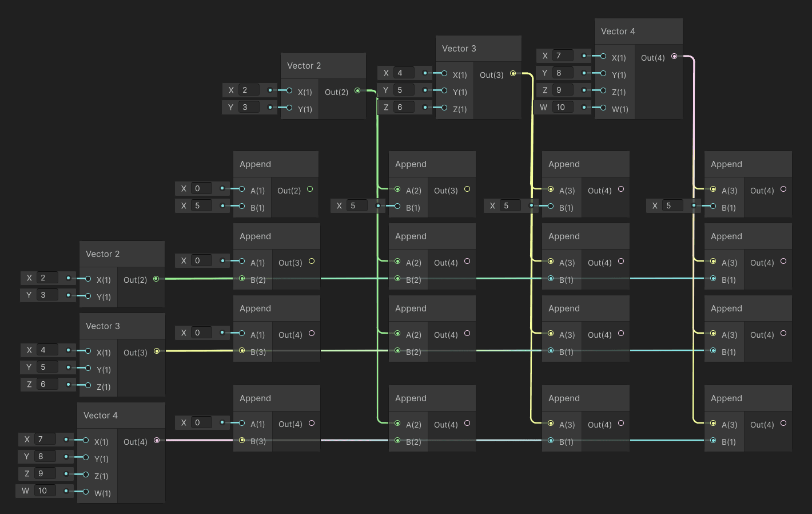Click the B(3) port on the bottom-left Append node
812x514 pixels.
pos(242,441)
